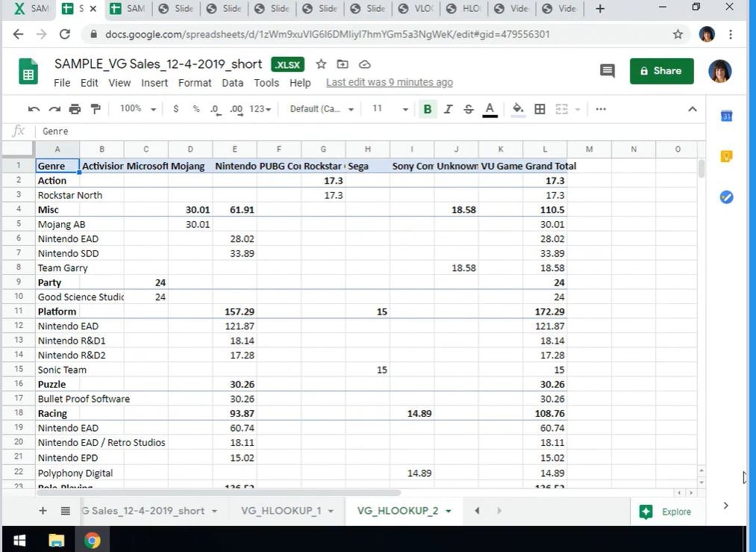Screen dimensions: 756x552
Task: Toggle Strikethrough formatting
Action: click(x=469, y=109)
